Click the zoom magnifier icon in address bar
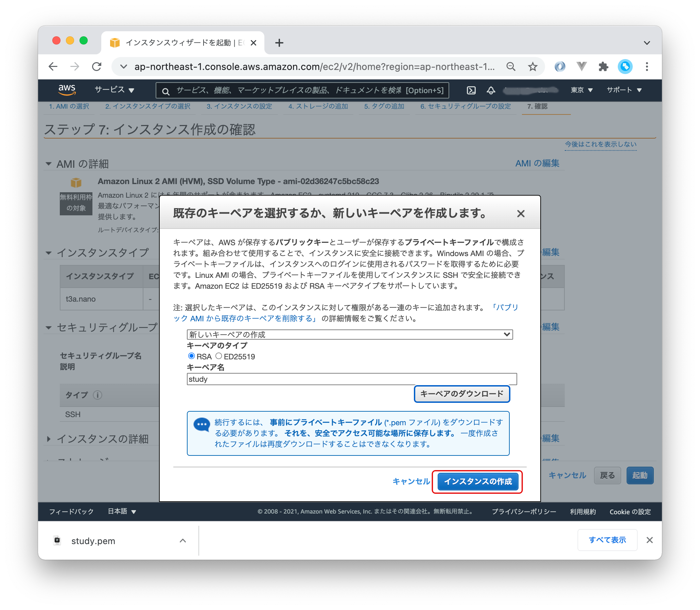Viewport: 700px width, 610px height. [x=511, y=67]
